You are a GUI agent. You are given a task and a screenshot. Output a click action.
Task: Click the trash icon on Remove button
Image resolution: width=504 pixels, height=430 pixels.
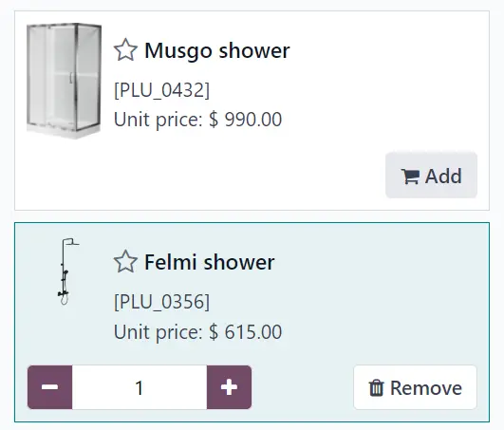pos(376,388)
